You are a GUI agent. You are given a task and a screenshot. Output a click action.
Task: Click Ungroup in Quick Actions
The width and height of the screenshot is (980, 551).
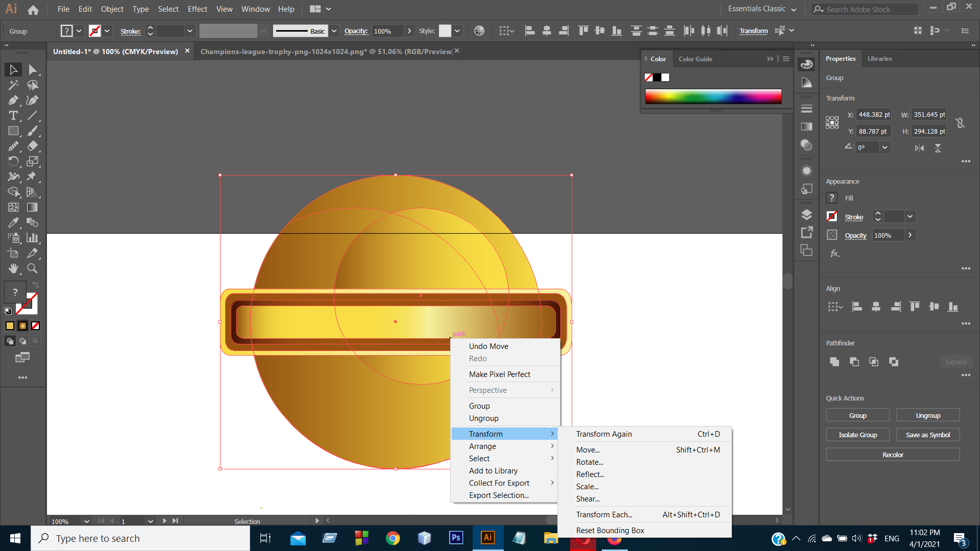(x=927, y=415)
